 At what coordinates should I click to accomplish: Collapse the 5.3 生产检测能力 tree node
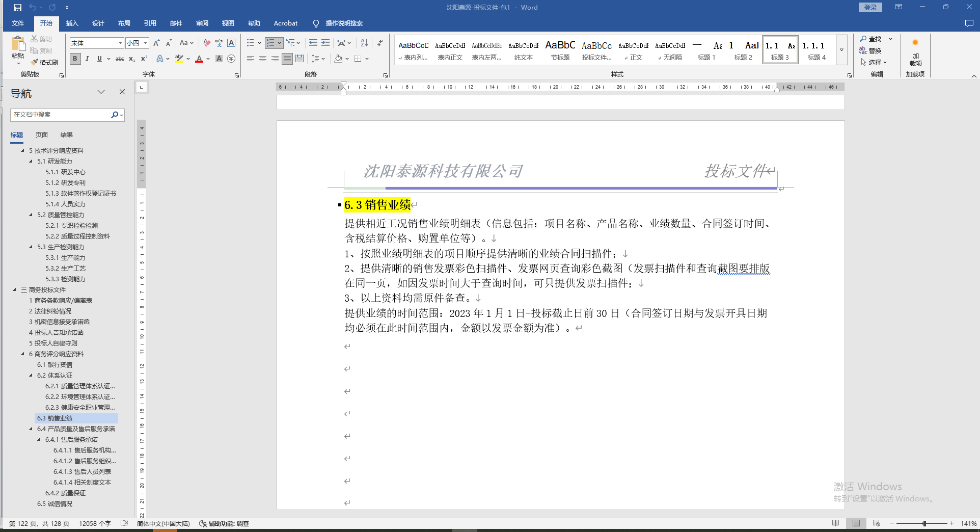tap(31, 247)
